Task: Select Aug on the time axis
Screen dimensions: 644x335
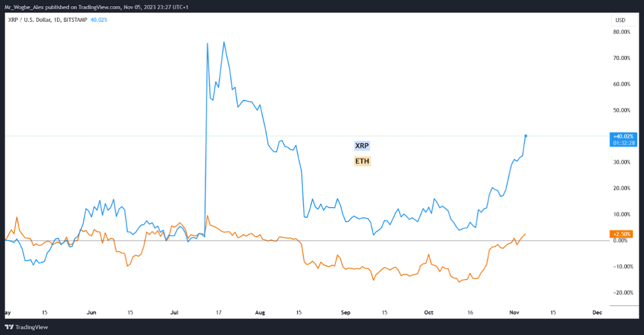Action: coord(259,313)
